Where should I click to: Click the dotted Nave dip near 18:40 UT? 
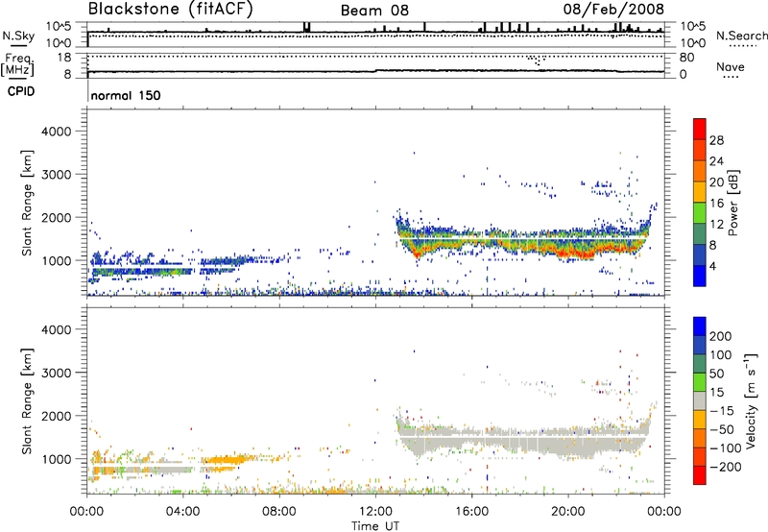(x=537, y=60)
